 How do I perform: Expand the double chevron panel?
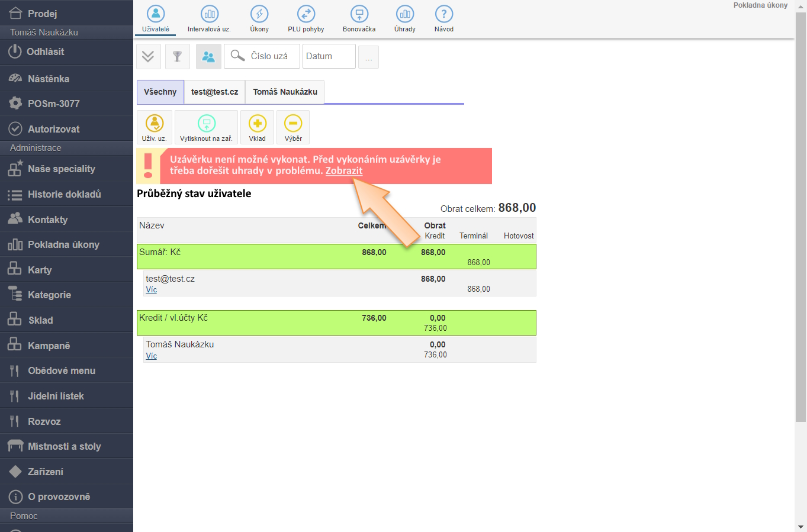pos(148,57)
